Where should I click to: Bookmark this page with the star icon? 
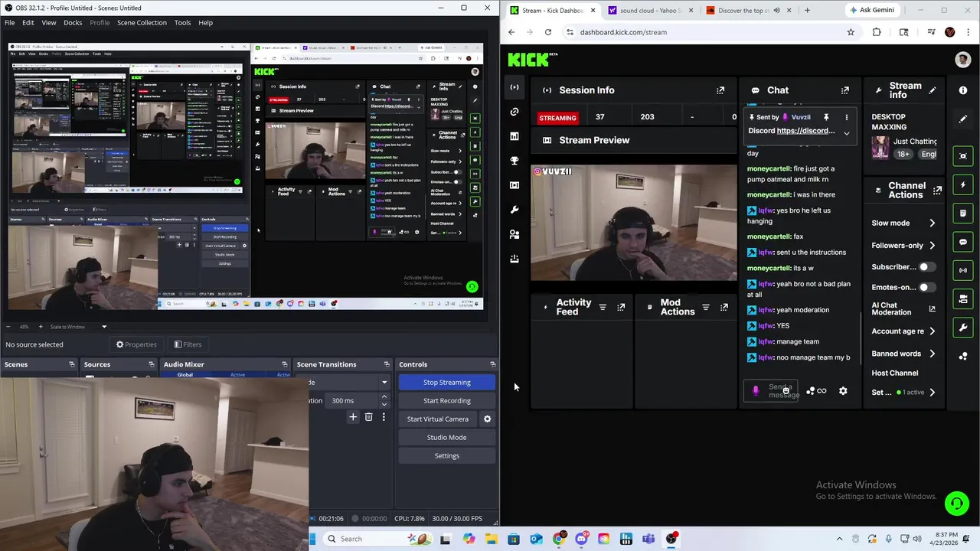(x=851, y=32)
